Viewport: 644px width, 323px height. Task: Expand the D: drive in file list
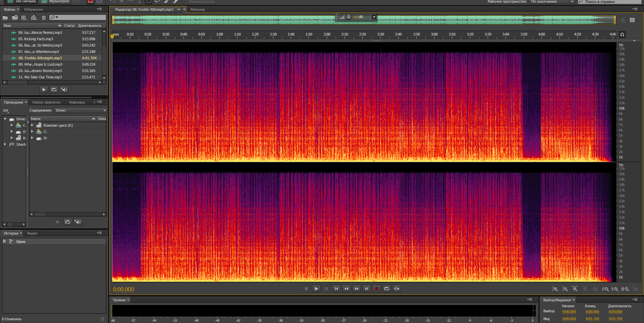(x=32, y=138)
